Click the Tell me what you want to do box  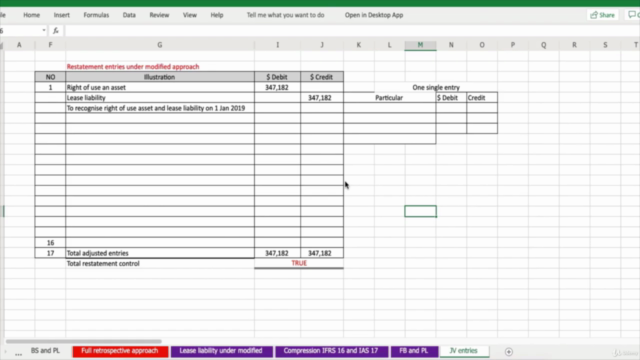click(285, 15)
